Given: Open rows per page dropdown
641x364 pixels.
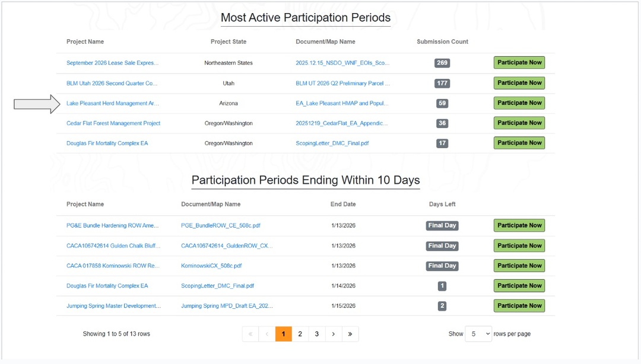Looking at the screenshot, I should [x=478, y=334].
